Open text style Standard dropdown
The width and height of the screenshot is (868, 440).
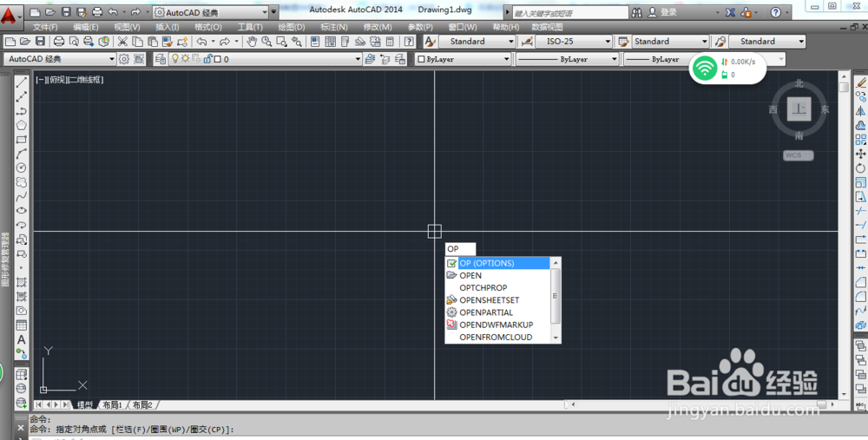(477, 42)
